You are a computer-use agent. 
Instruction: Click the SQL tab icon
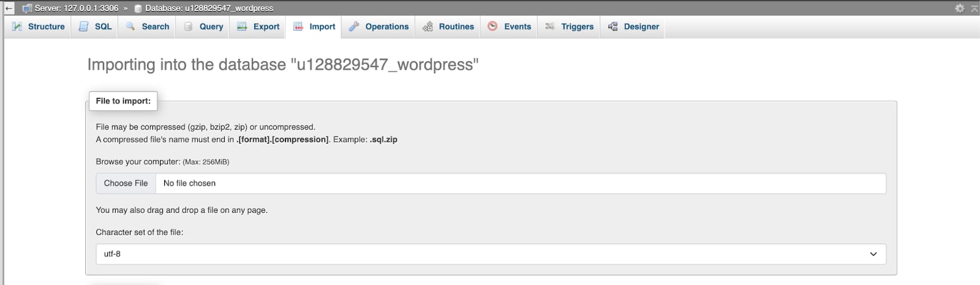click(x=84, y=26)
